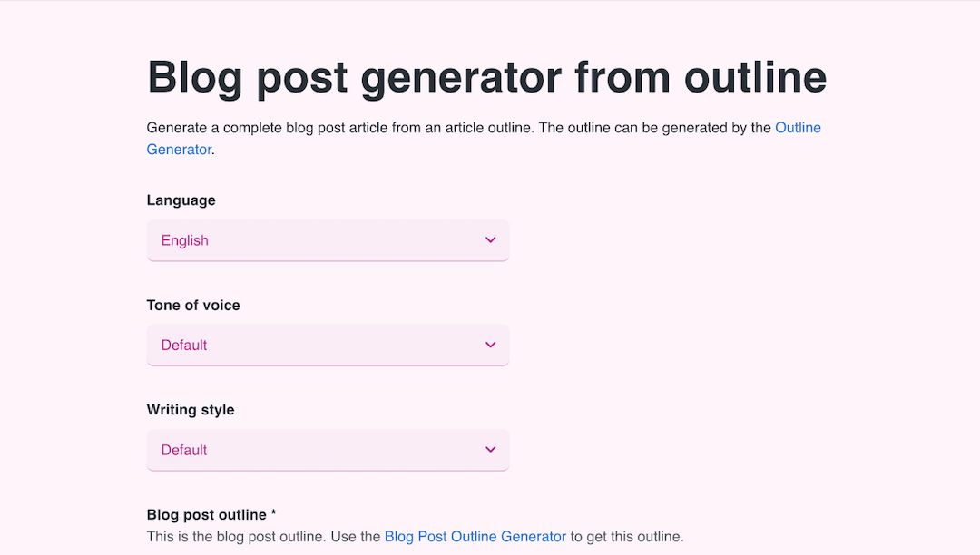Click the Blog post outline label
The image size is (980, 555).
tap(206, 514)
